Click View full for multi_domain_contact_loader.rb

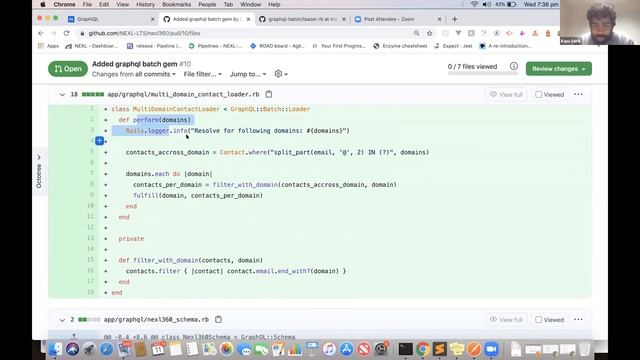click(506, 94)
